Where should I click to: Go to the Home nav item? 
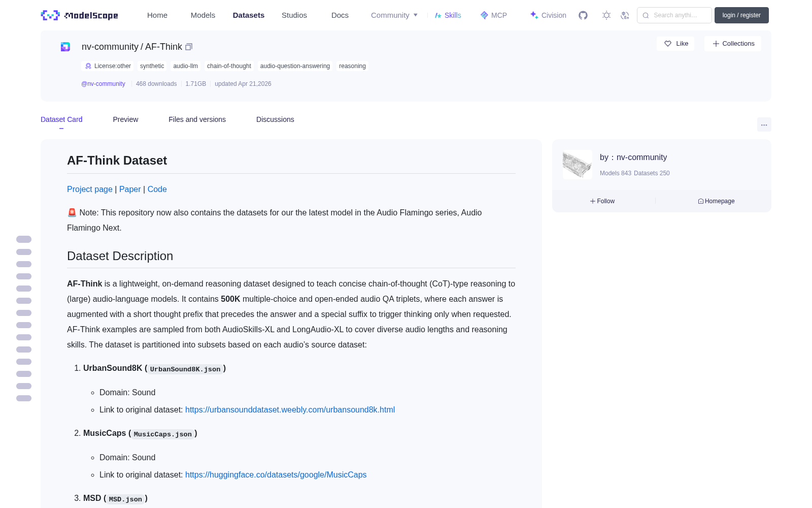157,15
